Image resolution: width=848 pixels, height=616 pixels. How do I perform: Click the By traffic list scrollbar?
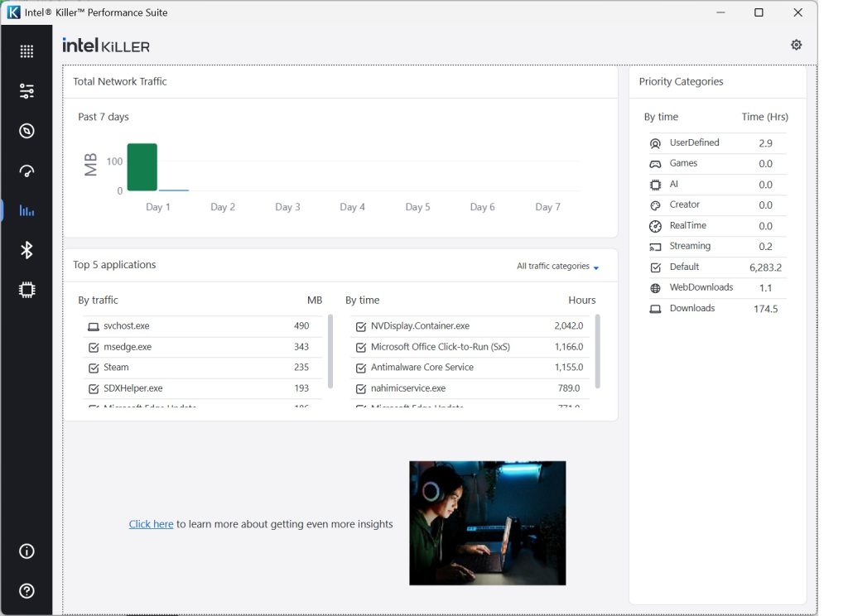(330, 352)
